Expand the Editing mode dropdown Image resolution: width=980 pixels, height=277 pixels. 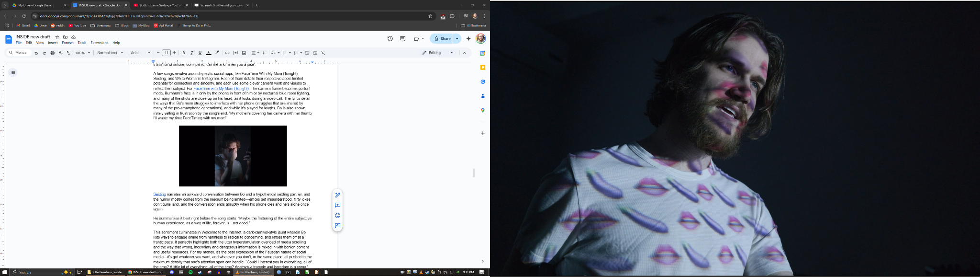tap(452, 53)
